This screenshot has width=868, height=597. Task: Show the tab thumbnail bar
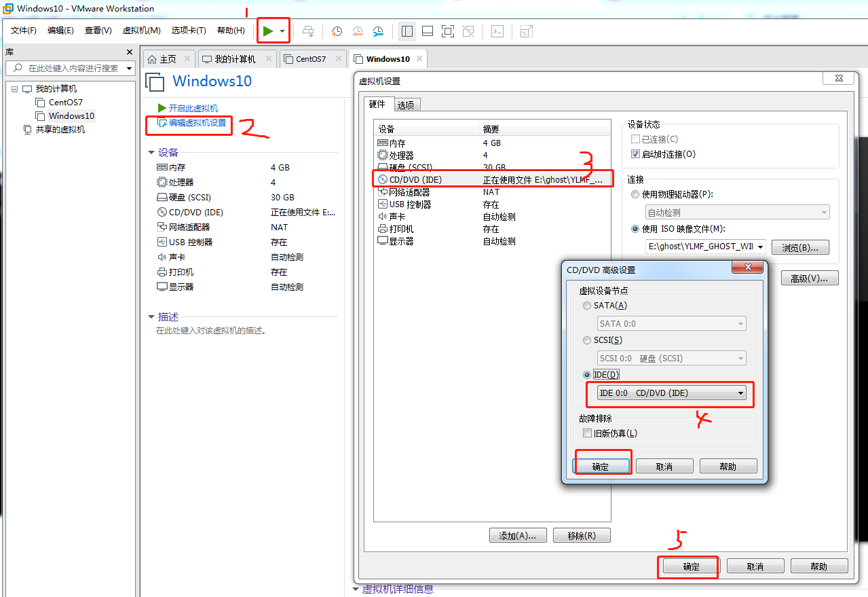[427, 31]
